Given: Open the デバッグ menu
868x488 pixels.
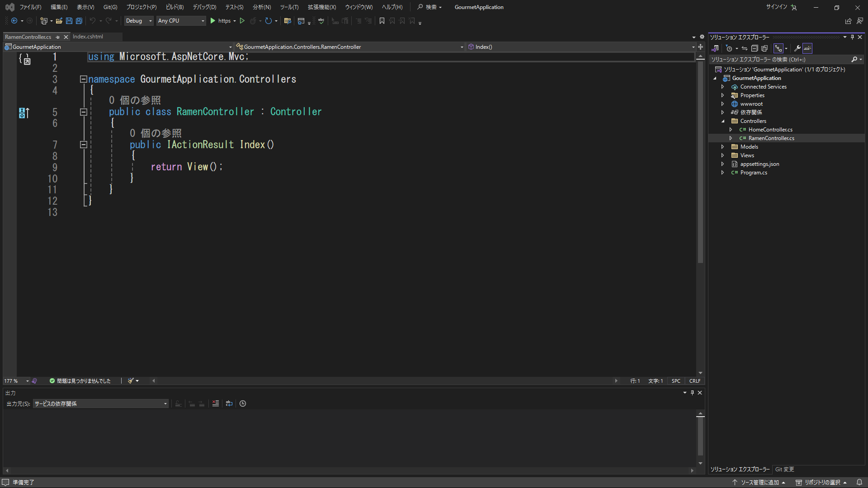Looking at the screenshot, I should (x=204, y=7).
